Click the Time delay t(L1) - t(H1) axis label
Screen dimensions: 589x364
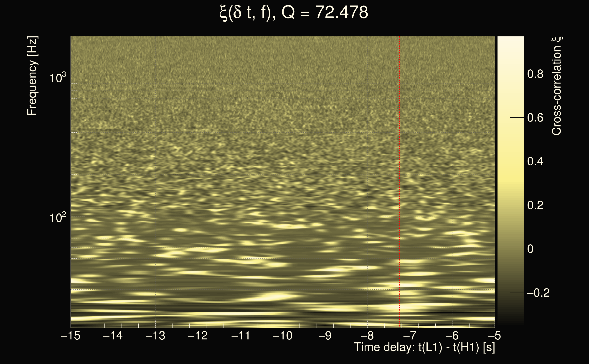[424, 347]
